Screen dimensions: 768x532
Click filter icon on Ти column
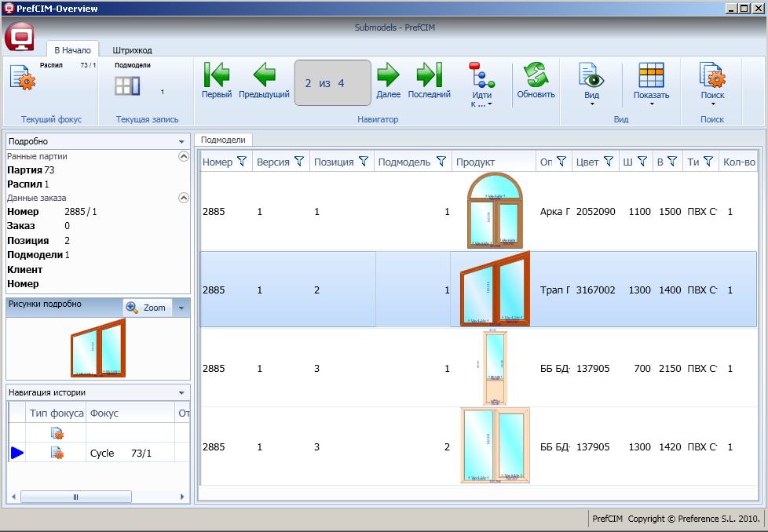pyautogui.click(x=708, y=162)
